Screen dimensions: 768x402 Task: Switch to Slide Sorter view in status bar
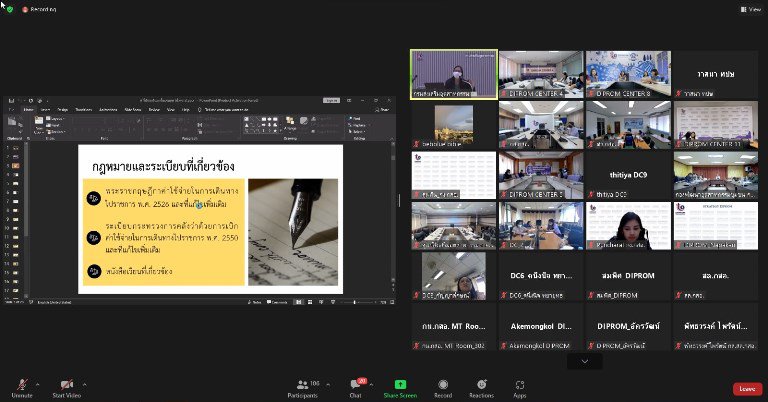[x=310, y=302]
